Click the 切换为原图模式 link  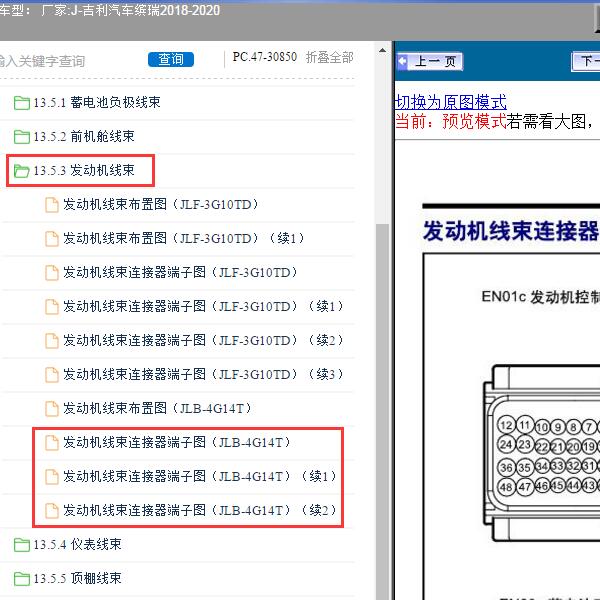[x=450, y=102]
